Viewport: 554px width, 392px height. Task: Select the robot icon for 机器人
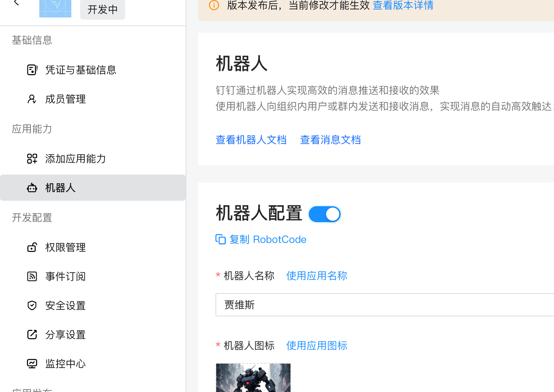click(x=32, y=188)
